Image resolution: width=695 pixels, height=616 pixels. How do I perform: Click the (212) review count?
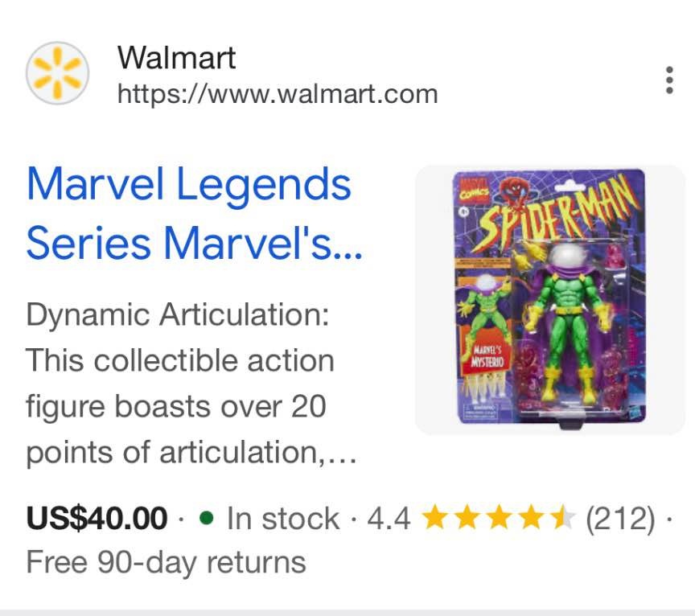coord(620,518)
